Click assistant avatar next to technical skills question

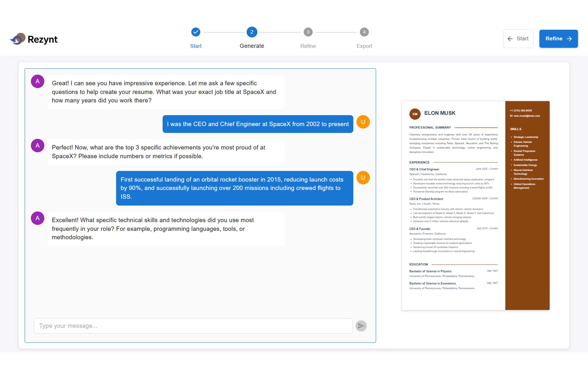pyautogui.click(x=38, y=218)
